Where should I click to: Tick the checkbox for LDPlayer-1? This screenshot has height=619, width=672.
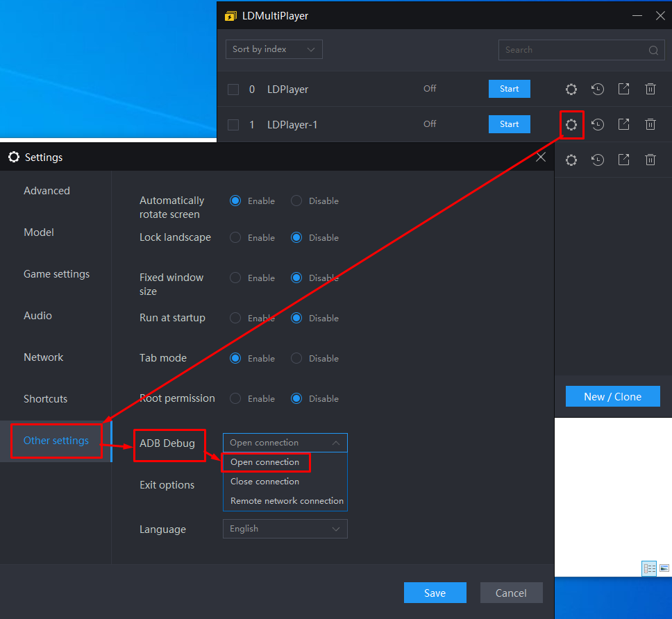pyautogui.click(x=233, y=125)
